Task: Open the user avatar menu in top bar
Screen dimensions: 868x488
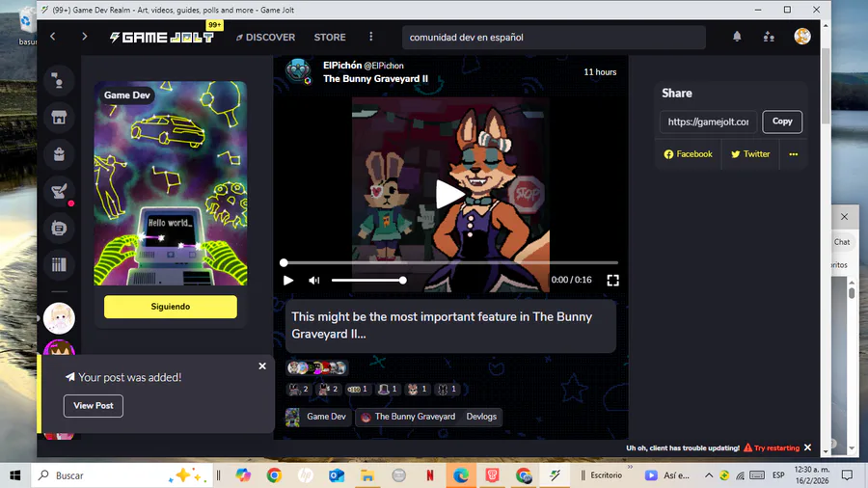Action: (802, 37)
